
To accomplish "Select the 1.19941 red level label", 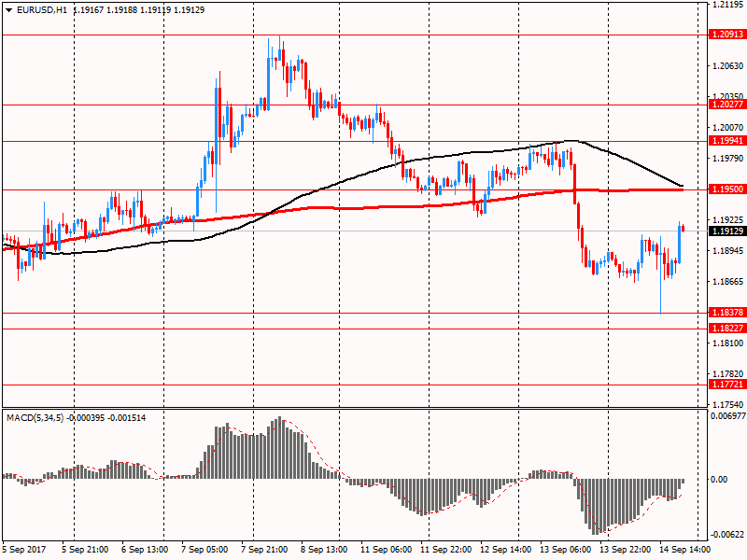I will pyautogui.click(x=727, y=141).
